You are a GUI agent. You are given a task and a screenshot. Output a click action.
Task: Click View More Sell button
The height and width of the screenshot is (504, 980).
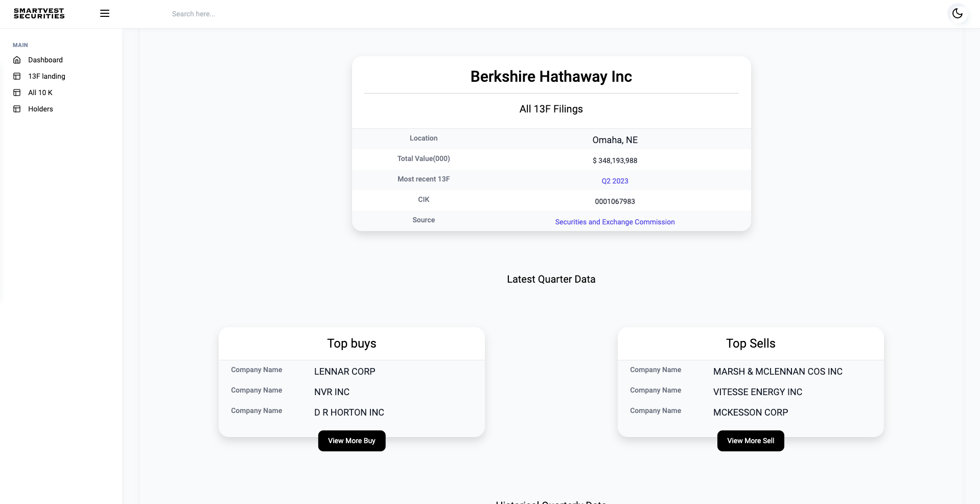751,441
